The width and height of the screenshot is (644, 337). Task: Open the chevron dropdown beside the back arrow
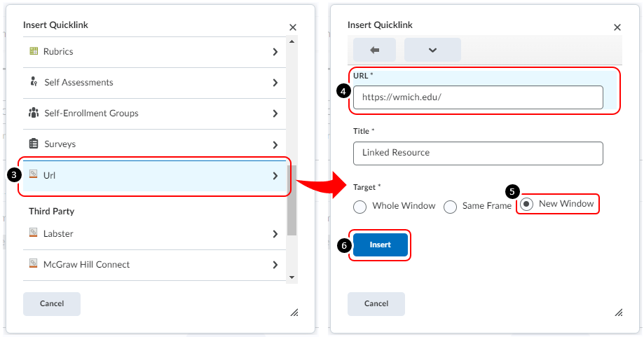432,50
